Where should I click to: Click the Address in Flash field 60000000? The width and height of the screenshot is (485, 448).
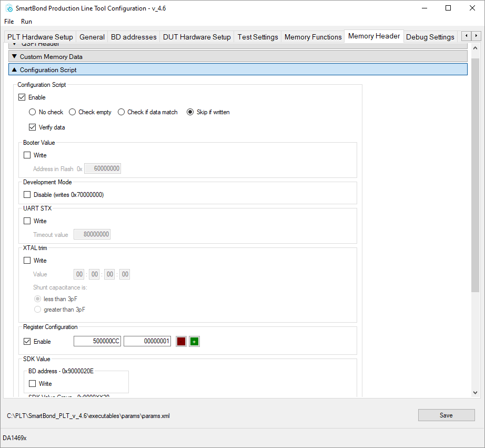pyautogui.click(x=103, y=168)
